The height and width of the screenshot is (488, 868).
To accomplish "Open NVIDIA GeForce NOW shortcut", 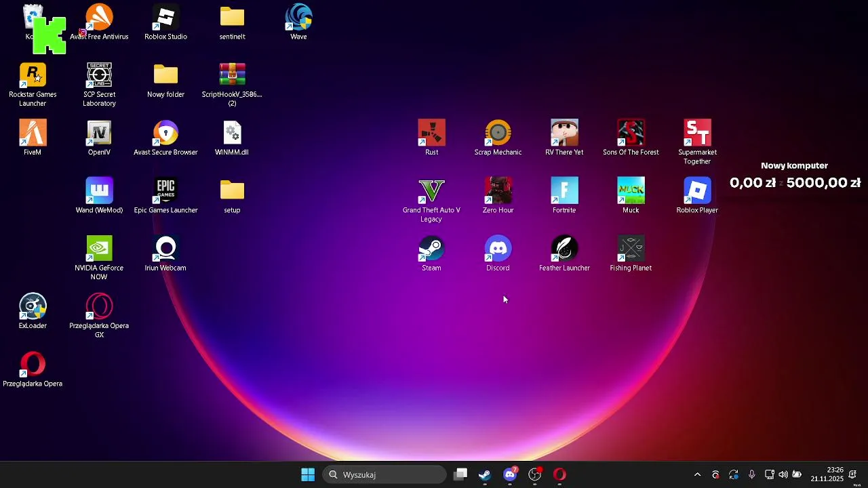I will pos(99,258).
